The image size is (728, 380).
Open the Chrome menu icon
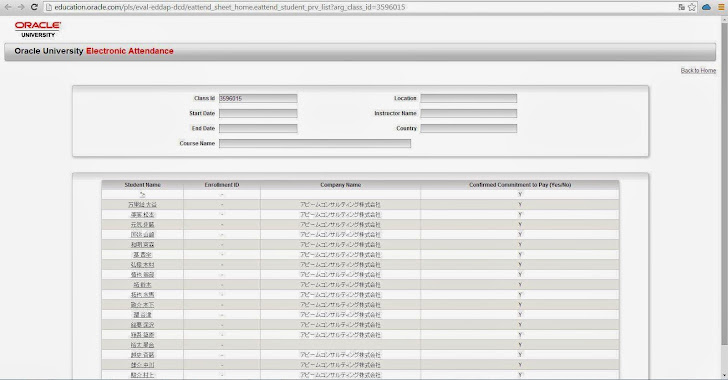point(721,7)
